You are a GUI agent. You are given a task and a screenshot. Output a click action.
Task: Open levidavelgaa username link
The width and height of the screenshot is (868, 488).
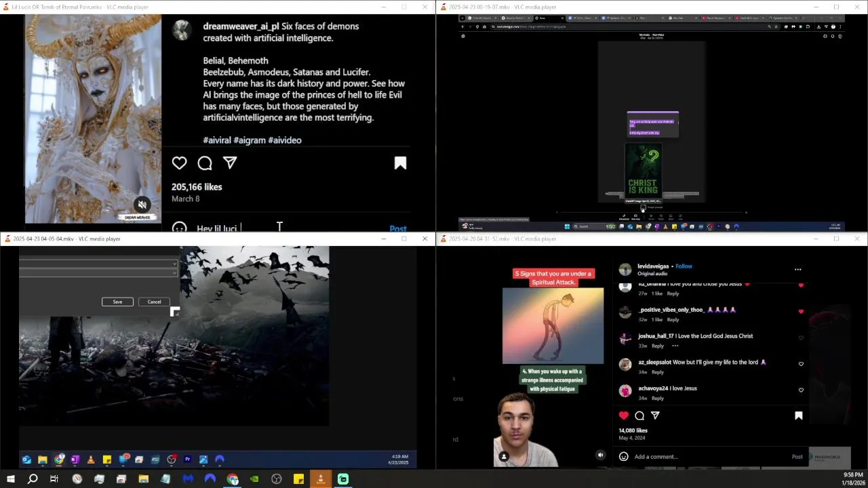pos(653,266)
